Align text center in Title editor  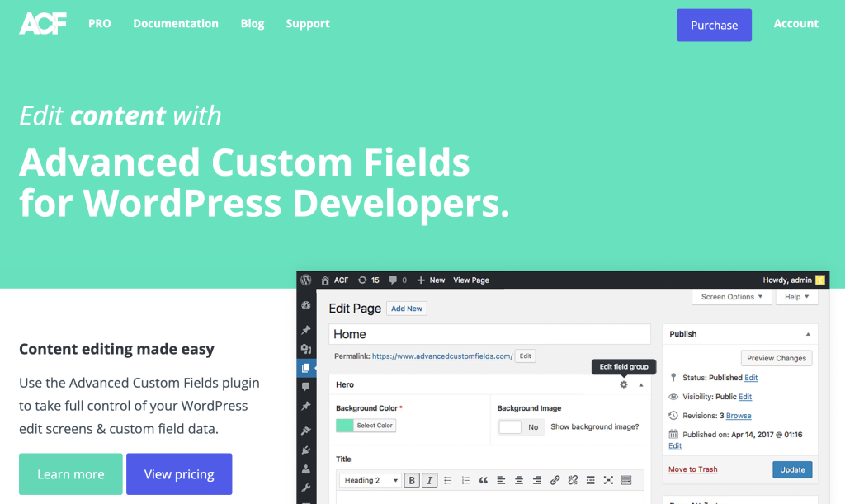519,480
